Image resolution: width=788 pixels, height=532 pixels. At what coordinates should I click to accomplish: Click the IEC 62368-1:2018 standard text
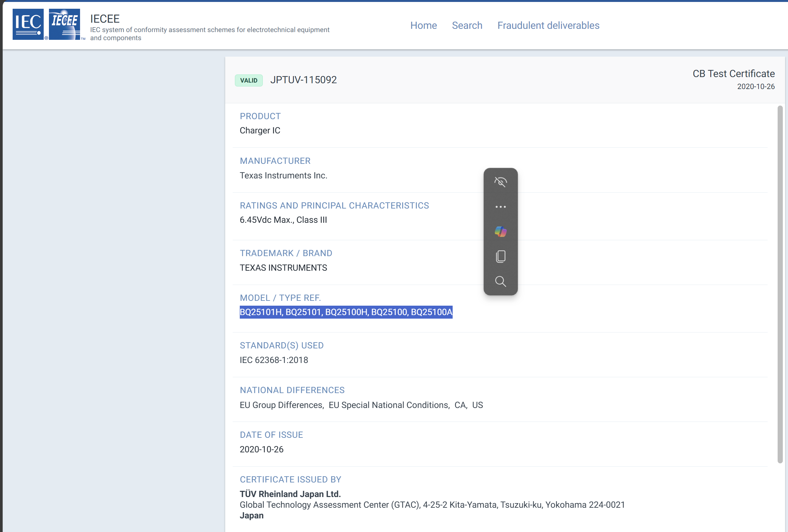274,360
